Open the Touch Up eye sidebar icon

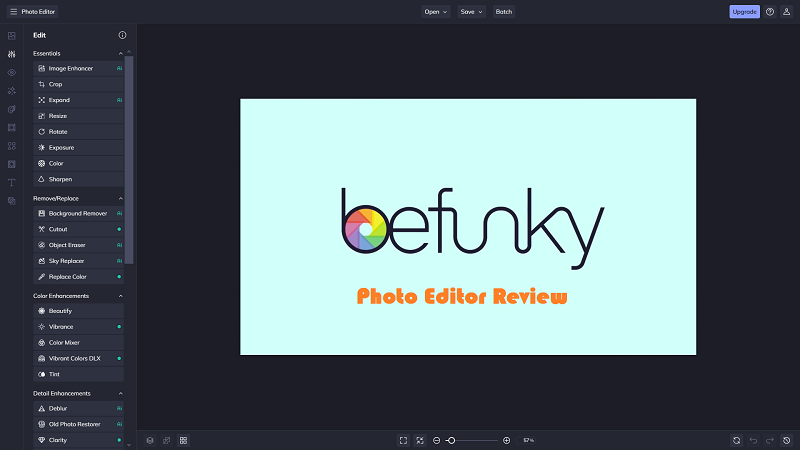(12, 72)
